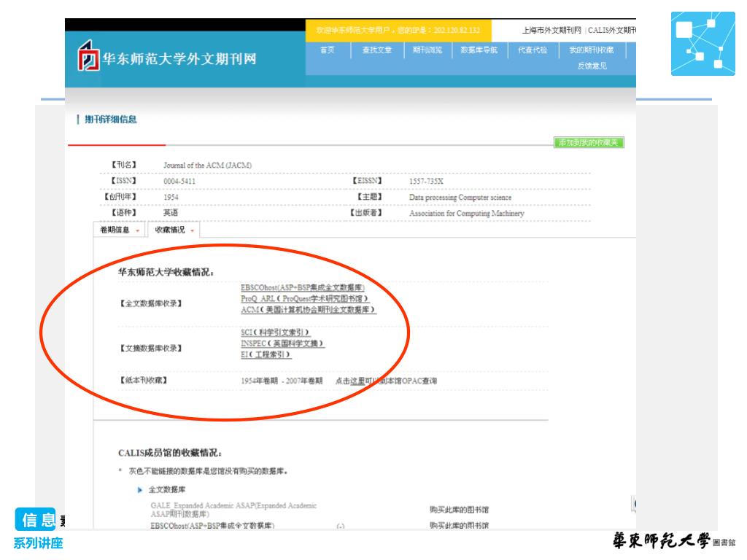Open the 代查代检 navigation item

click(x=533, y=50)
